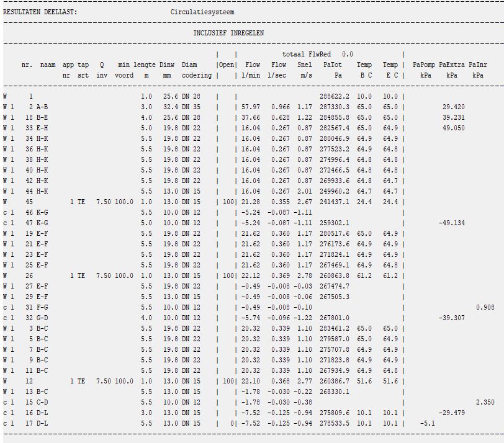Click the PaTot value 272466.5
504x443 pixels.
click(335, 170)
